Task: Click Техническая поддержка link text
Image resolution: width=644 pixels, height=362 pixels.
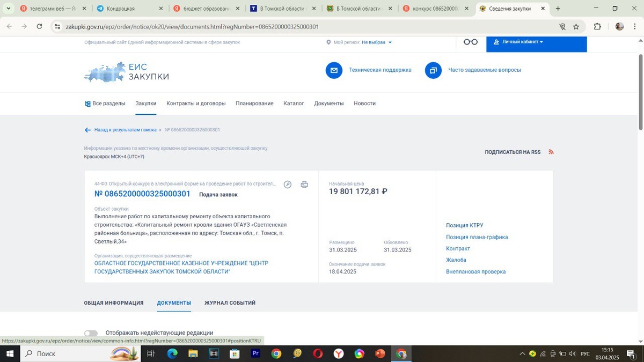Action: [x=380, y=70]
